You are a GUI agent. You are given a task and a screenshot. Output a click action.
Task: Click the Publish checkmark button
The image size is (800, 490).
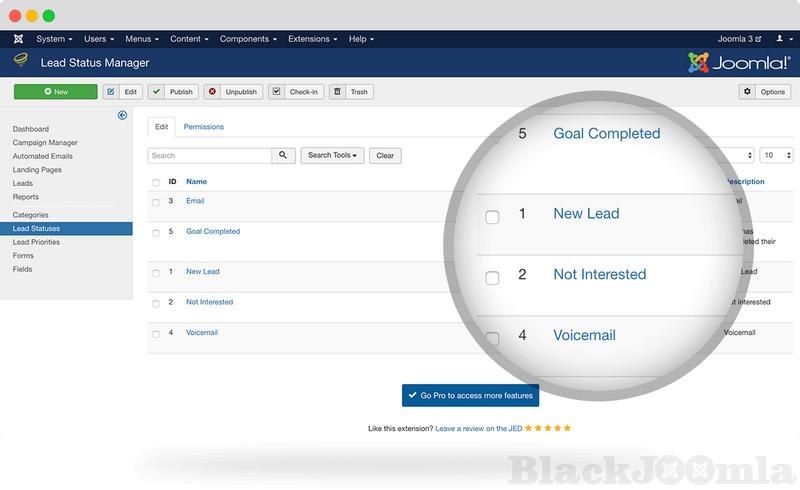173,92
